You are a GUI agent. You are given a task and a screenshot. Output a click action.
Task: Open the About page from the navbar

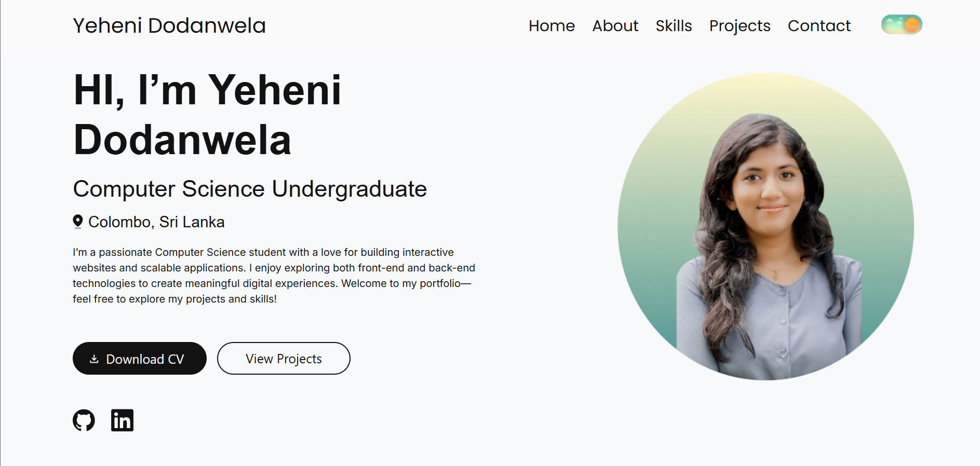(615, 25)
